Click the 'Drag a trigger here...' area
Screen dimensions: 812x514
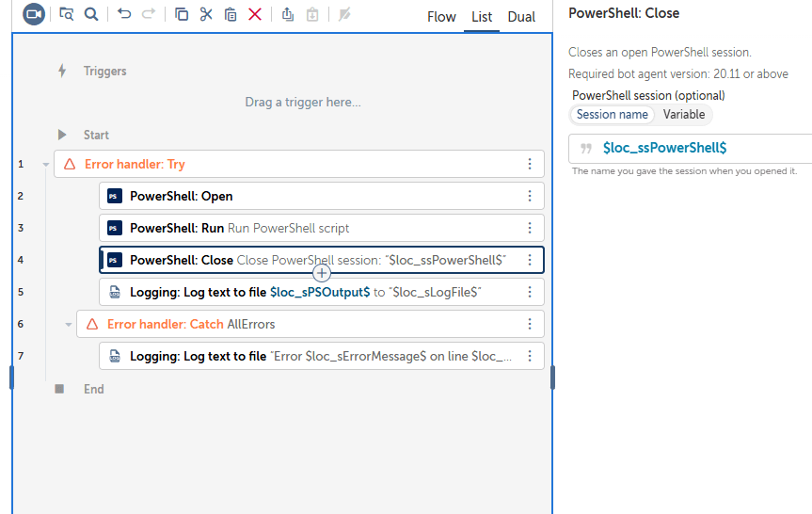pyautogui.click(x=303, y=102)
